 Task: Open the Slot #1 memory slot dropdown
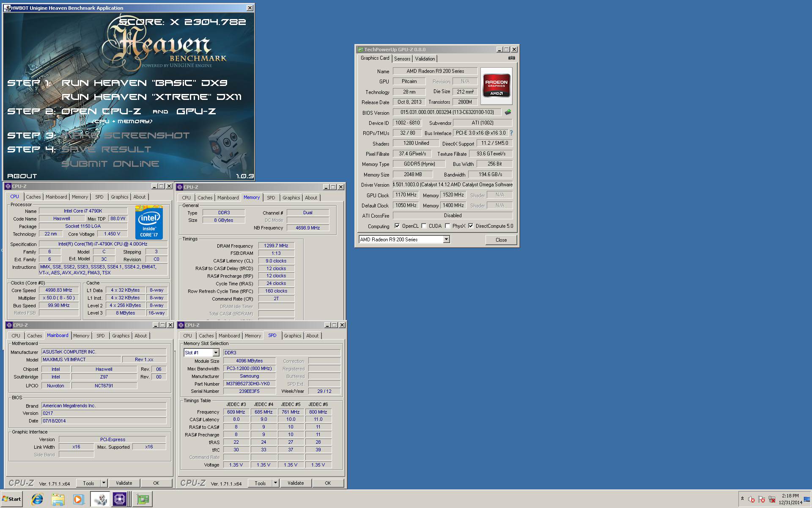pyautogui.click(x=216, y=353)
